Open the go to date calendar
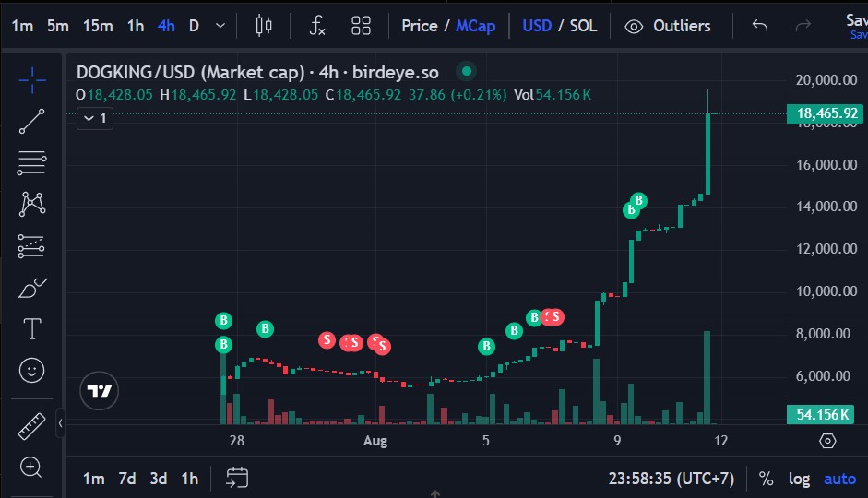This screenshot has height=498, width=868. pyautogui.click(x=237, y=478)
